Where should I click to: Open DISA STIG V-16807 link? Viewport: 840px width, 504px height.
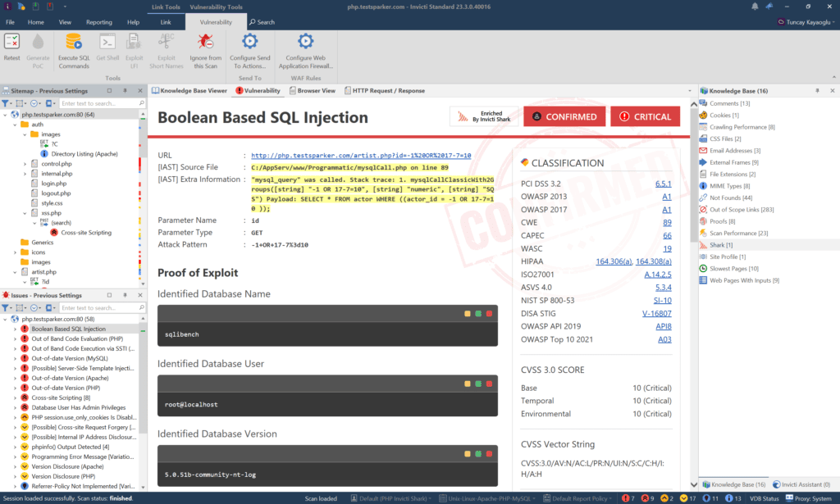click(x=657, y=314)
